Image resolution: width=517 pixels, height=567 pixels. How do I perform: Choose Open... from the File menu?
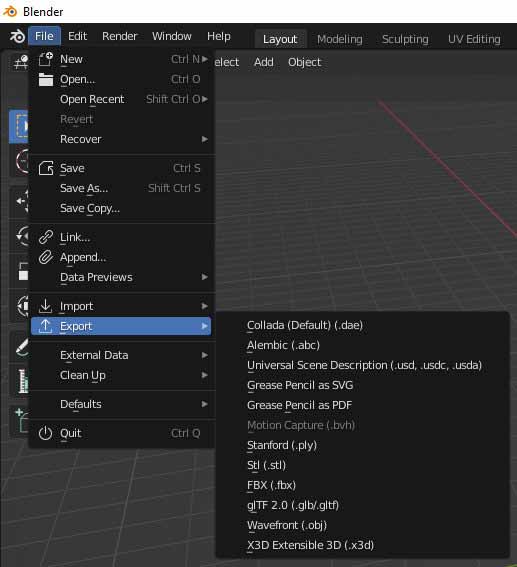coord(121,79)
